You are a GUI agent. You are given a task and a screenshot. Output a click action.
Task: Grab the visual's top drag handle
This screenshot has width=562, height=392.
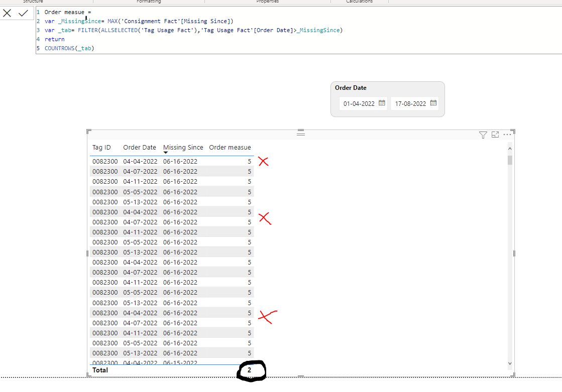301,134
